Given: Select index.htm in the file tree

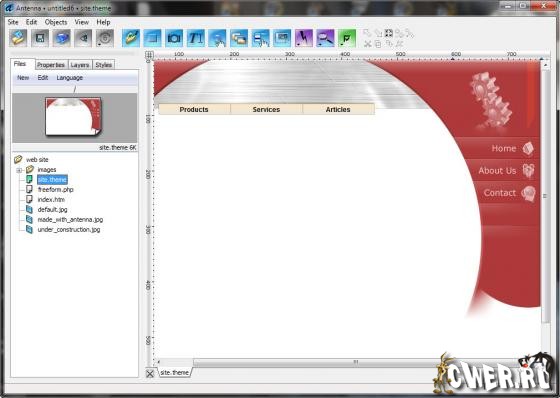Looking at the screenshot, I should click(51, 199).
